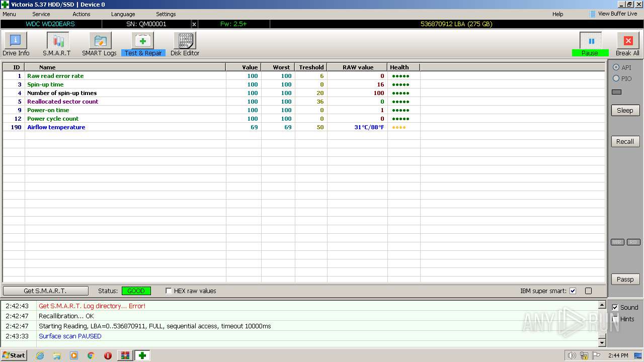Select the Power-on time row

click(304, 110)
